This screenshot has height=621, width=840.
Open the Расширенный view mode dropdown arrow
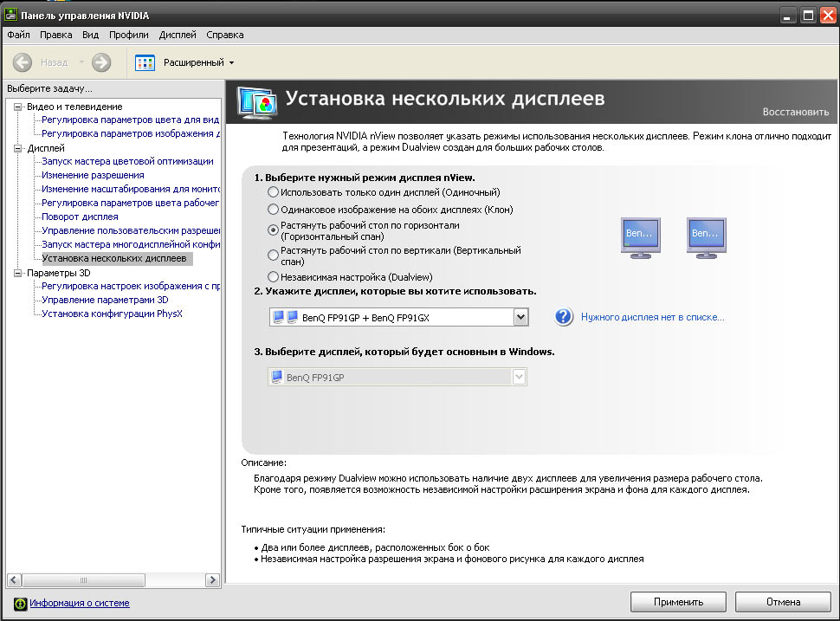[x=232, y=62]
